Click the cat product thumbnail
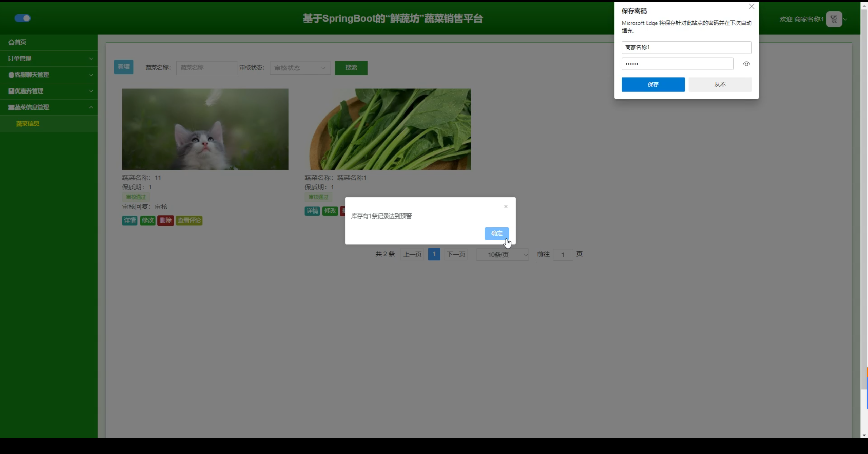Image resolution: width=868 pixels, height=454 pixels. coord(205,129)
